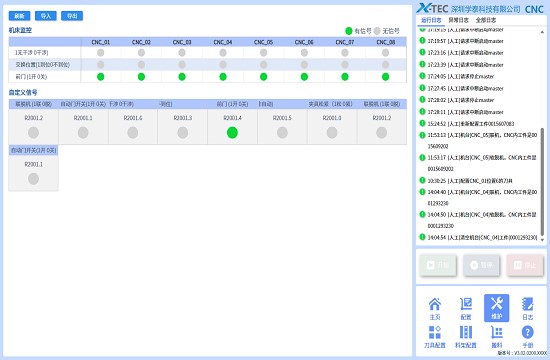
Task: Click gray 无干涉 indicator under CNC_03
Action: pyautogui.click(x=182, y=53)
